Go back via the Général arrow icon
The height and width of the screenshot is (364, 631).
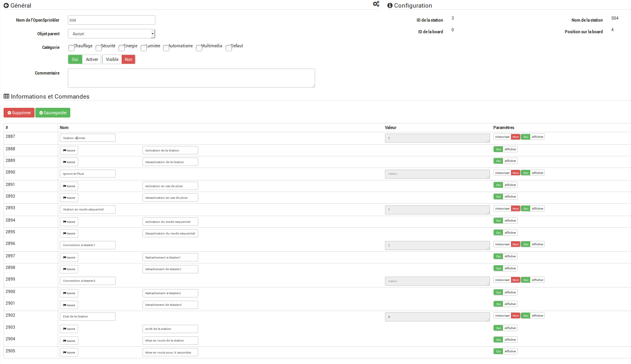coord(6,6)
